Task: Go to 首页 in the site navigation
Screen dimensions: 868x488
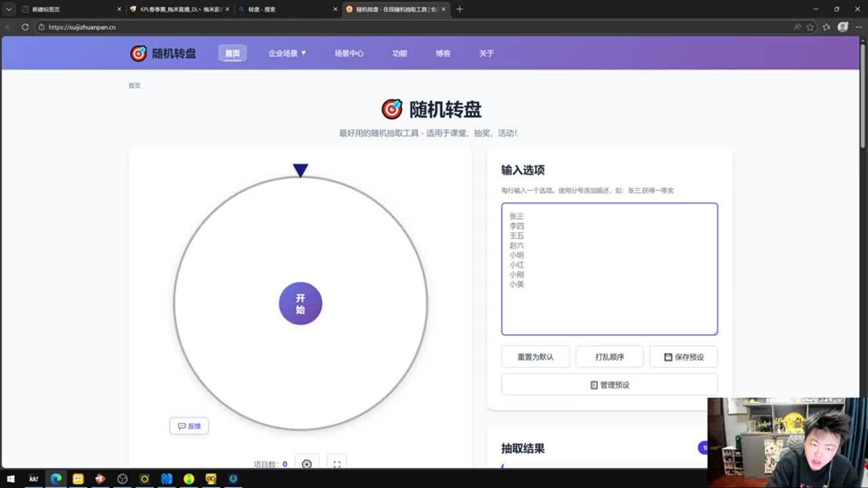Action: tap(233, 54)
